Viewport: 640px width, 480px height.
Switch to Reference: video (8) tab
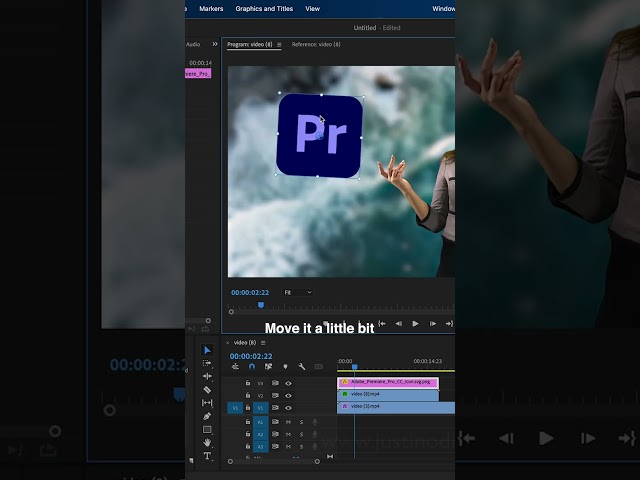pyautogui.click(x=316, y=44)
